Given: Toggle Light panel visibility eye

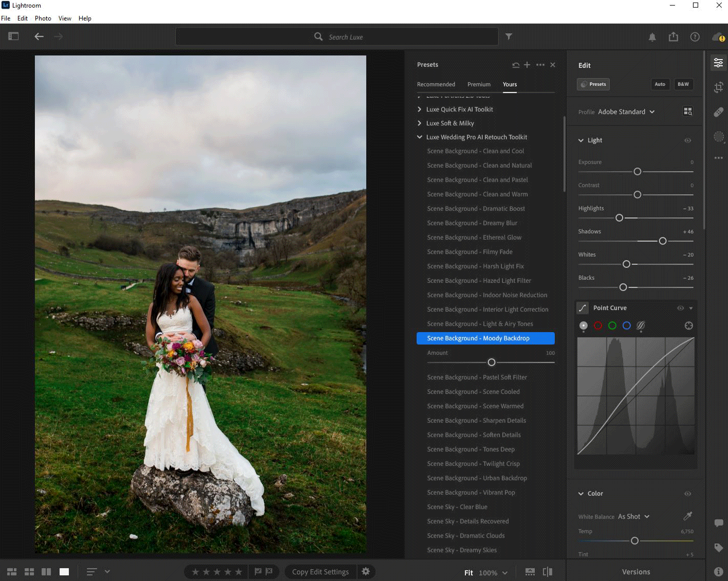Looking at the screenshot, I should point(687,140).
